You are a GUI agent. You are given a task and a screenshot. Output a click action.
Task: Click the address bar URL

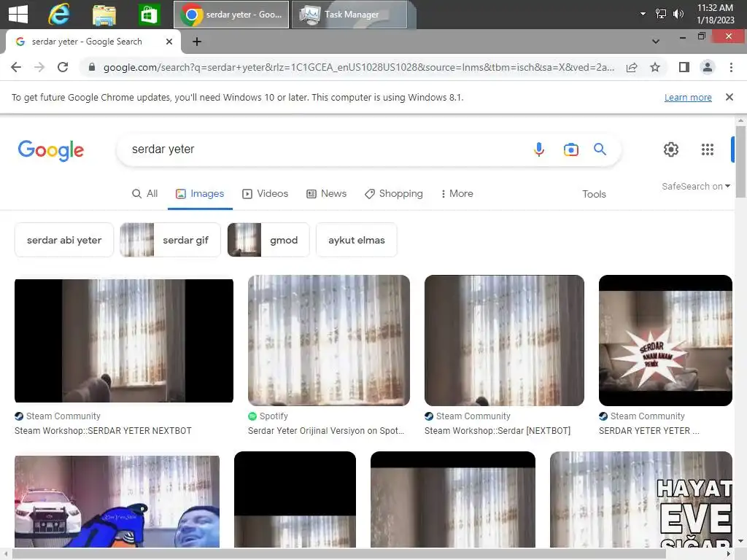[358, 67]
